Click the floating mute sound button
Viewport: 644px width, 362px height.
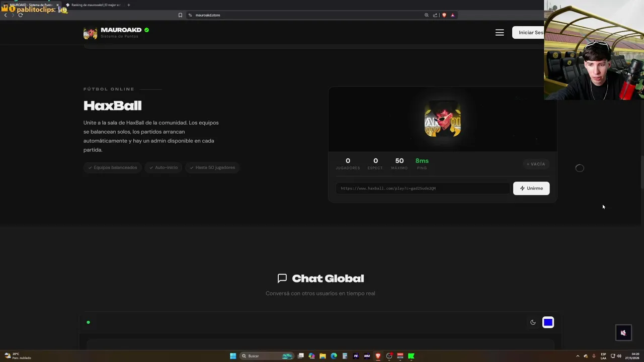click(x=623, y=332)
